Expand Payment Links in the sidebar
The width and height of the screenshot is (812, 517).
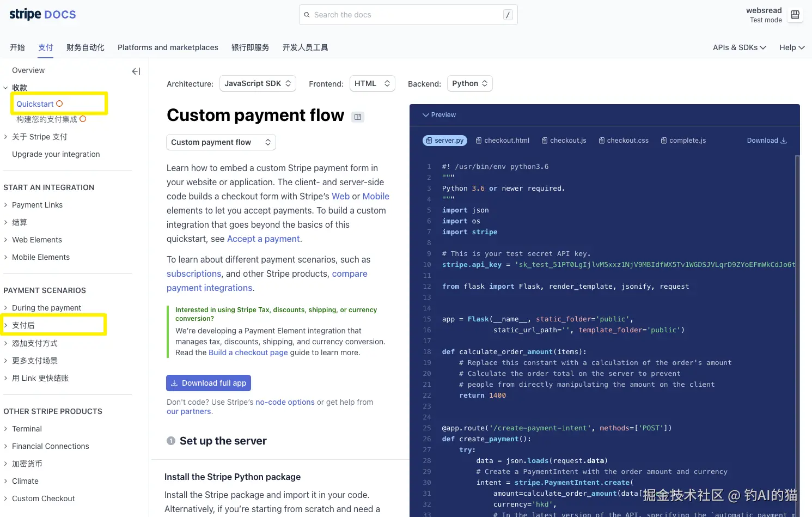pyautogui.click(x=5, y=205)
